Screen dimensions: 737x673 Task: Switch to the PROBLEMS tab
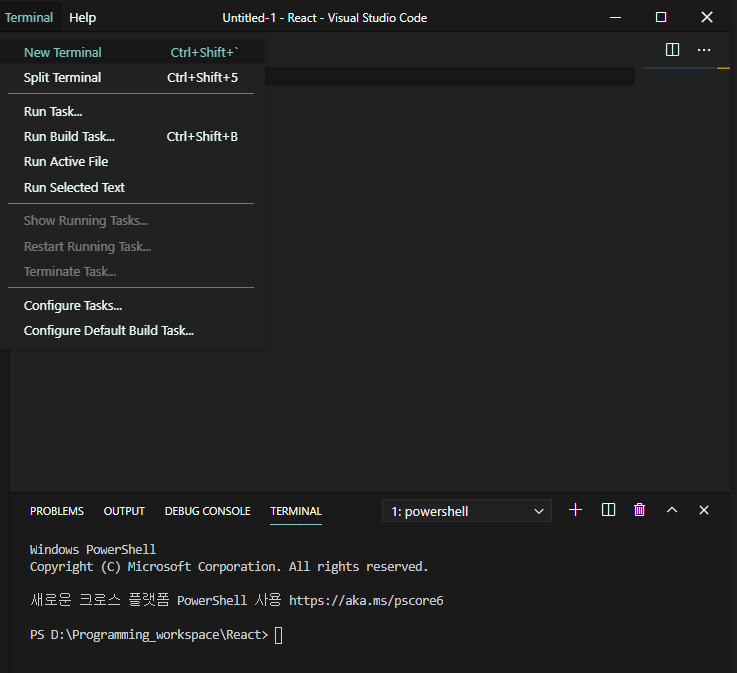tap(57, 511)
